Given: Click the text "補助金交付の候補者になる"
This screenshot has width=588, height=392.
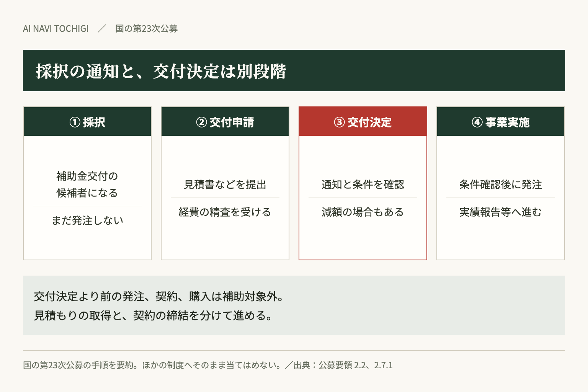Looking at the screenshot, I should pos(87,185).
